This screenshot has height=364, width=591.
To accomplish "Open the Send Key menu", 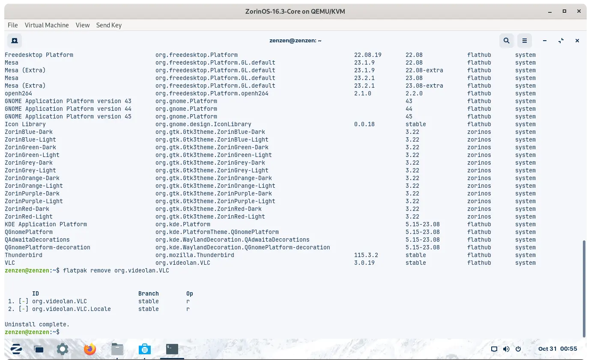I will [109, 25].
